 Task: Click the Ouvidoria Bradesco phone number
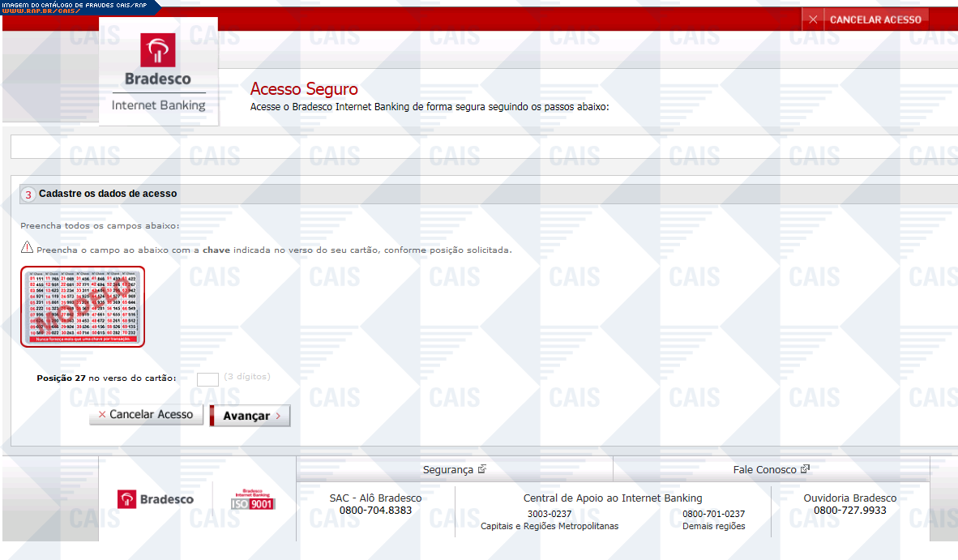point(849,511)
